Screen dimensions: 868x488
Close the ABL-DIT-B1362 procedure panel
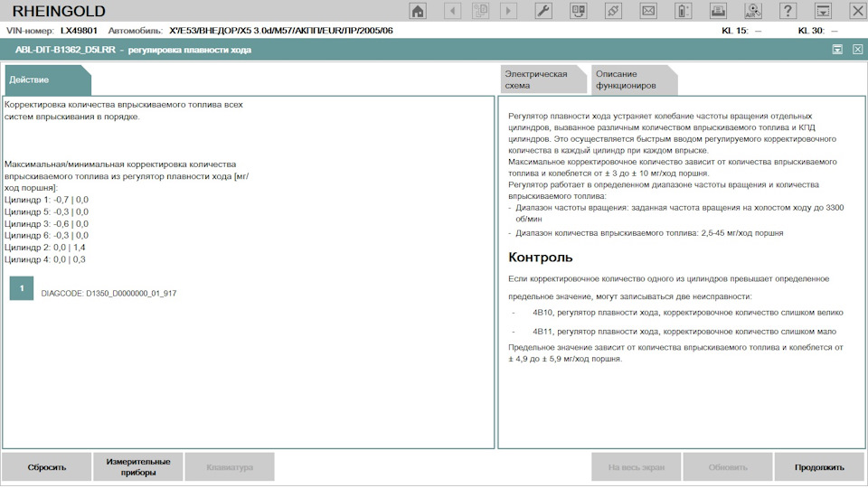[x=857, y=50]
